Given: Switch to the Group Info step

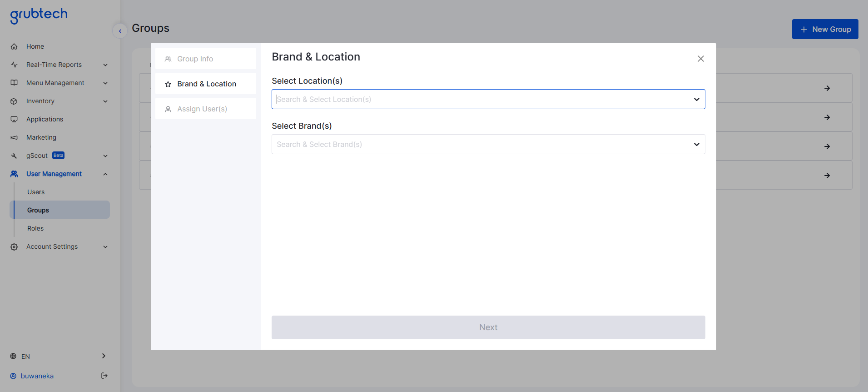Looking at the screenshot, I should 206,59.
